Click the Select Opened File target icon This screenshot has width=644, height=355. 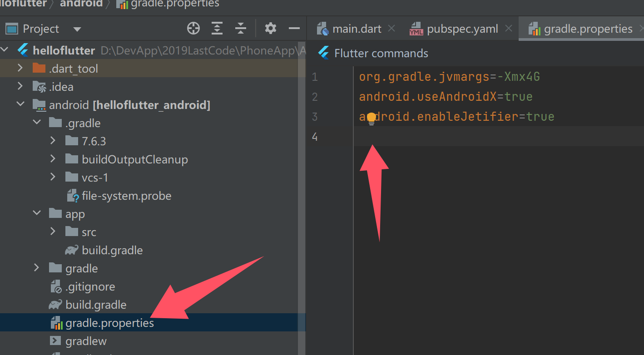point(193,29)
